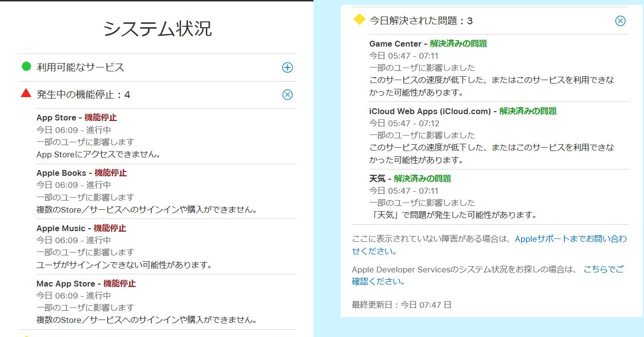Image resolution: width=644 pixels, height=337 pixels.
Task: Collapse the 発生中の機能停止 section
Action: pyautogui.click(x=287, y=95)
